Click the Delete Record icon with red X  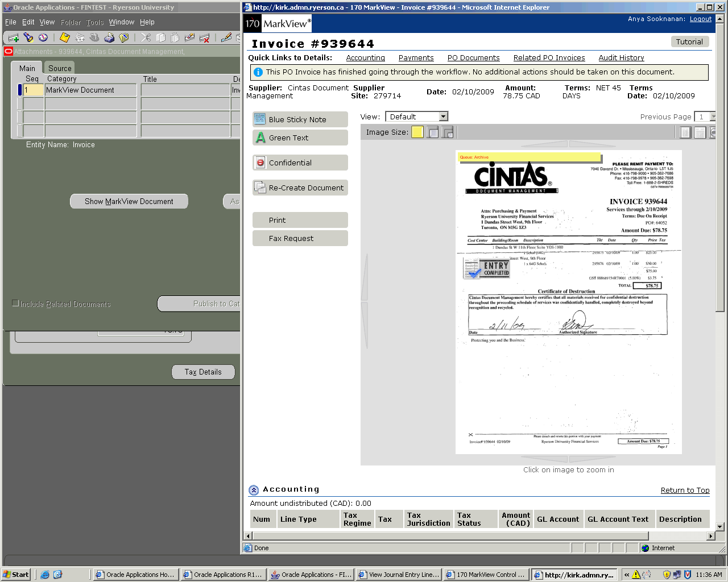click(x=205, y=38)
